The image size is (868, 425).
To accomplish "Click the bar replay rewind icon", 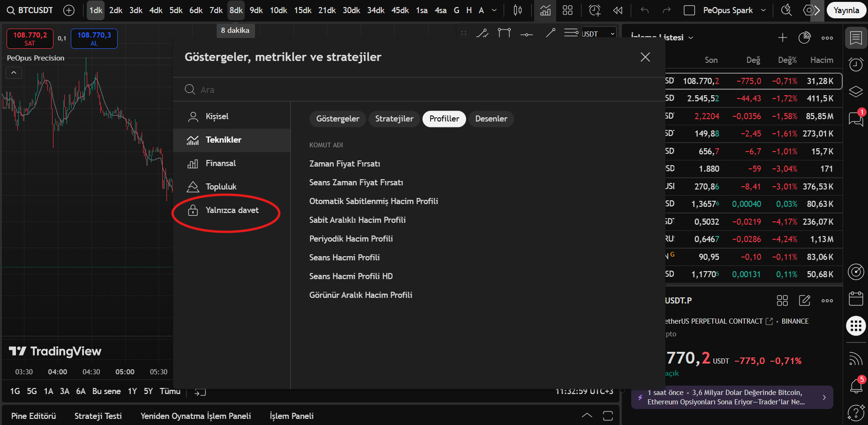I will click(x=618, y=10).
